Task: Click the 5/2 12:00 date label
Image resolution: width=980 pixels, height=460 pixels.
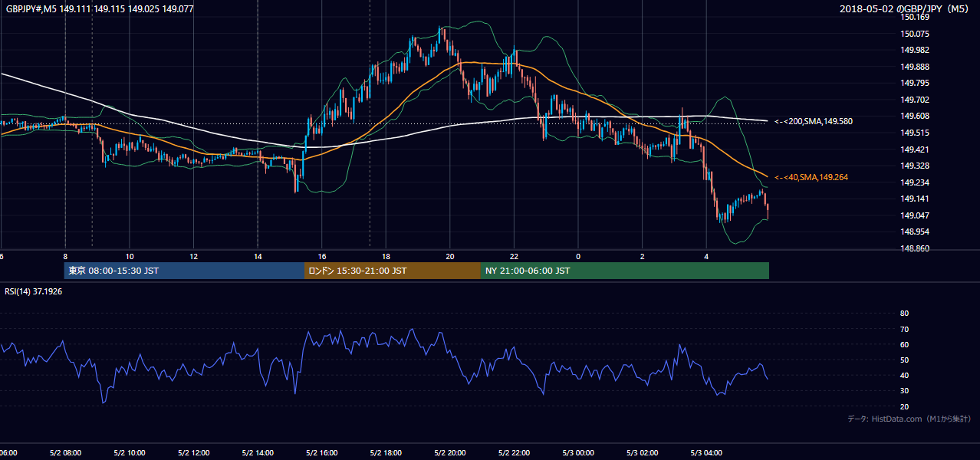Action: coord(193,453)
